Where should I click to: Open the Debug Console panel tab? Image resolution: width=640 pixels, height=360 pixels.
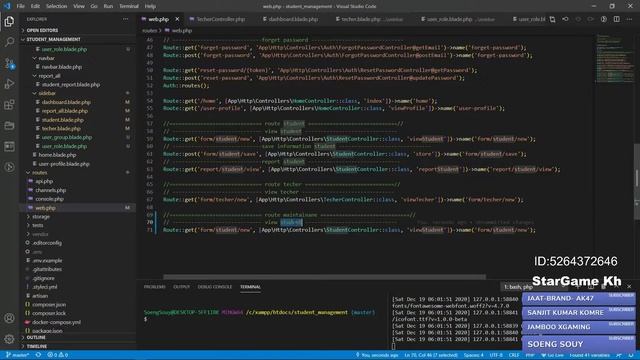215,287
